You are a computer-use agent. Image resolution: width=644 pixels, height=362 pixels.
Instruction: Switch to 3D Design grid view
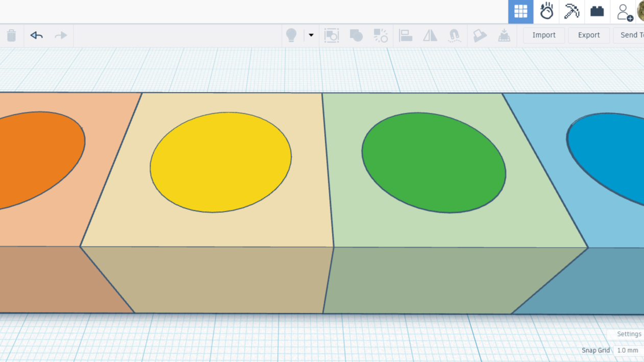click(x=520, y=11)
